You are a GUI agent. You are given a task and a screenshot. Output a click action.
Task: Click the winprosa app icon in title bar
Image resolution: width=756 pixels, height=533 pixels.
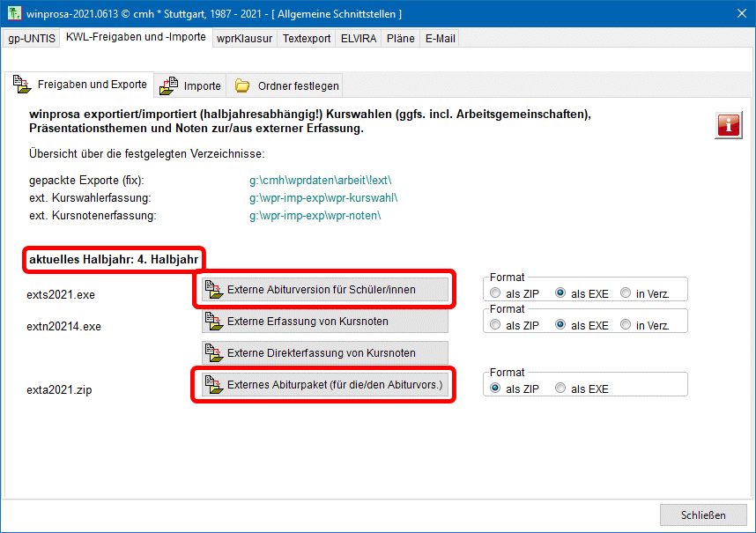tap(12, 14)
